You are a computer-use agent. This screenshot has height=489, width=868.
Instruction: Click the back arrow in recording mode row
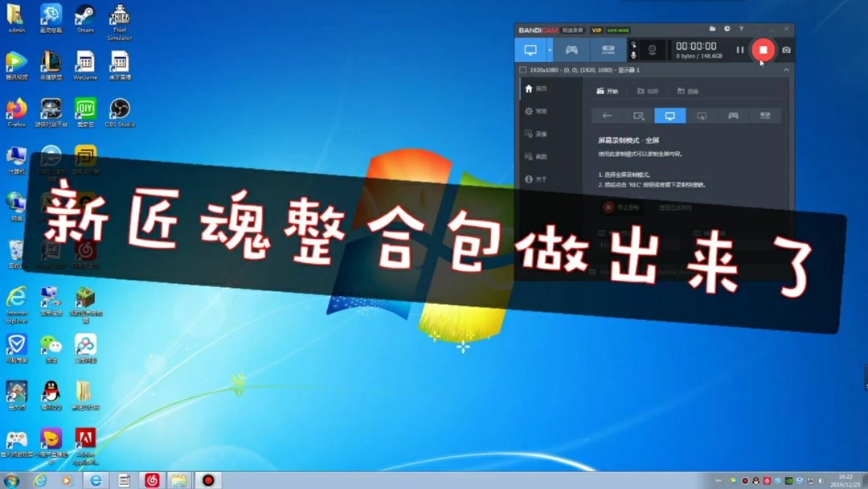[x=607, y=115]
